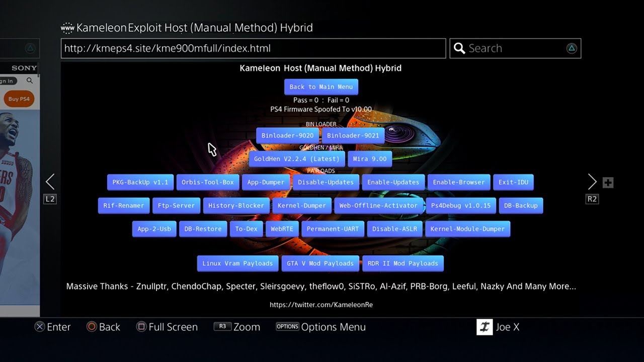The width and height of the screenshot is (644, 362).
Task: Click the Search input field
Action: pyautogui.click(x=515, y=48)
